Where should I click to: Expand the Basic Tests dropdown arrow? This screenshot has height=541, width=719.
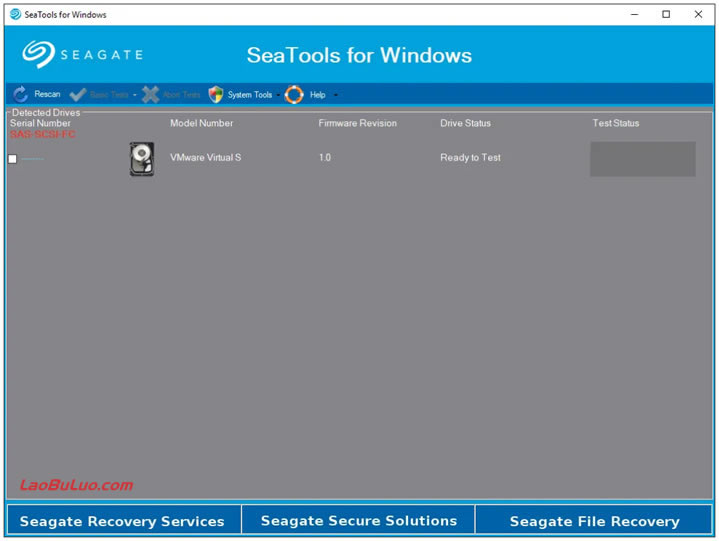tap(134, 95)
